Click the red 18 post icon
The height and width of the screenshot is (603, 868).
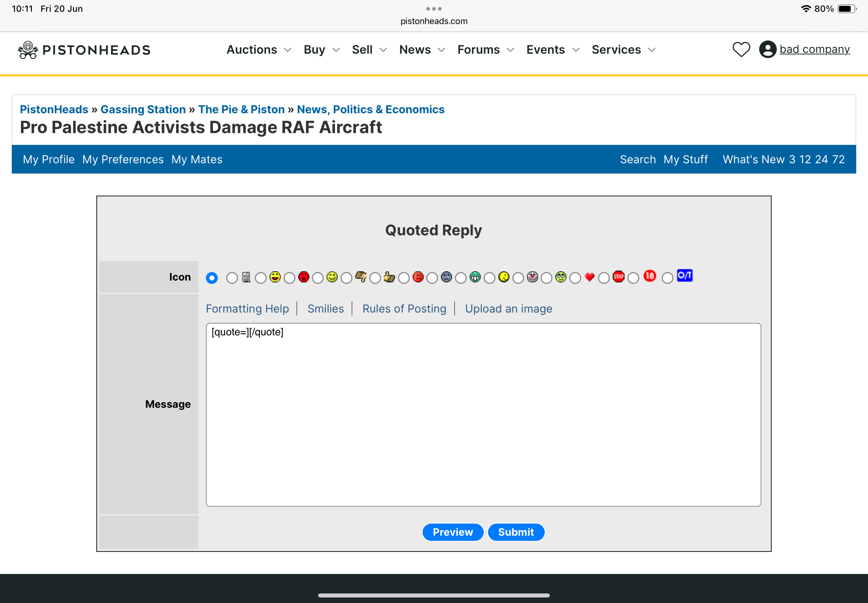(650, 276)
